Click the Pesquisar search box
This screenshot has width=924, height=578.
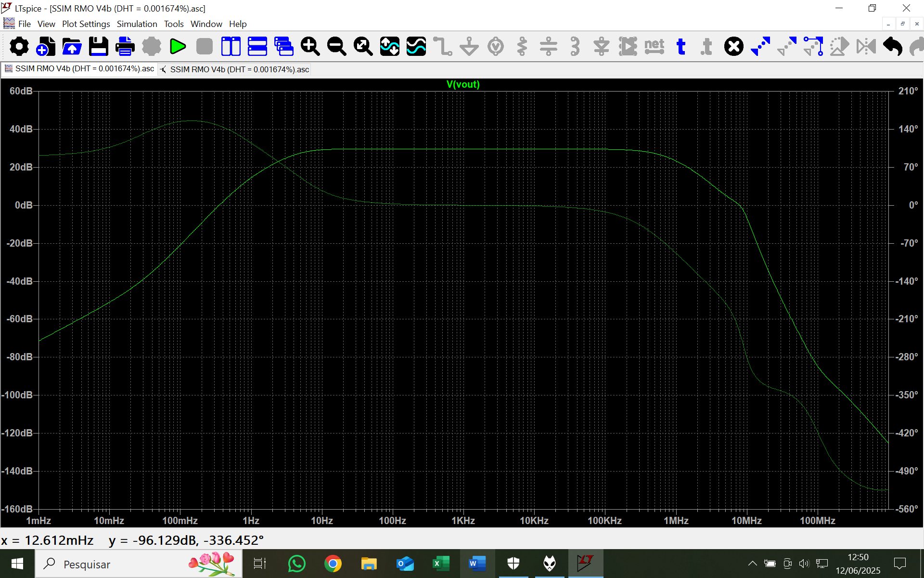point(139,564)
